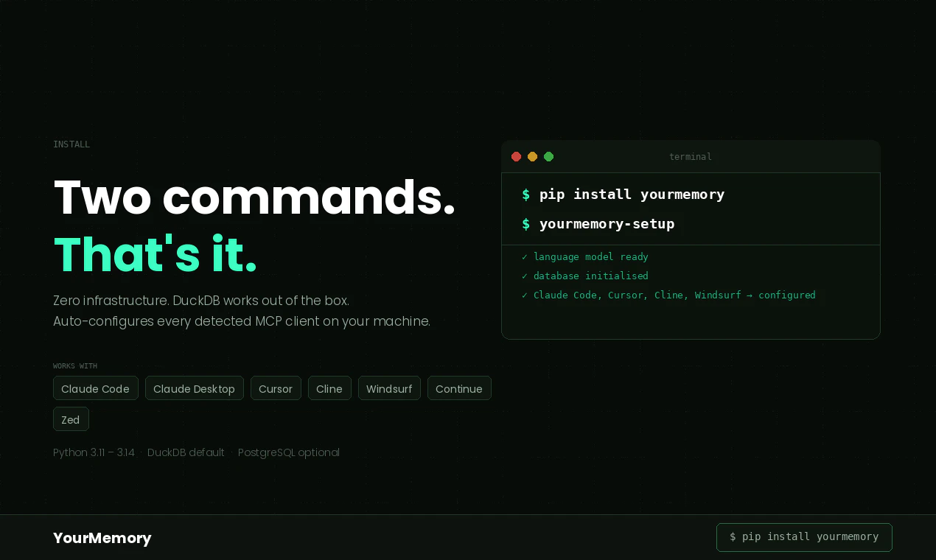Select the Continue compatibility chip
Image resolution: width=936 pixels, height=560 pixels.
click(x=459, y=388)
